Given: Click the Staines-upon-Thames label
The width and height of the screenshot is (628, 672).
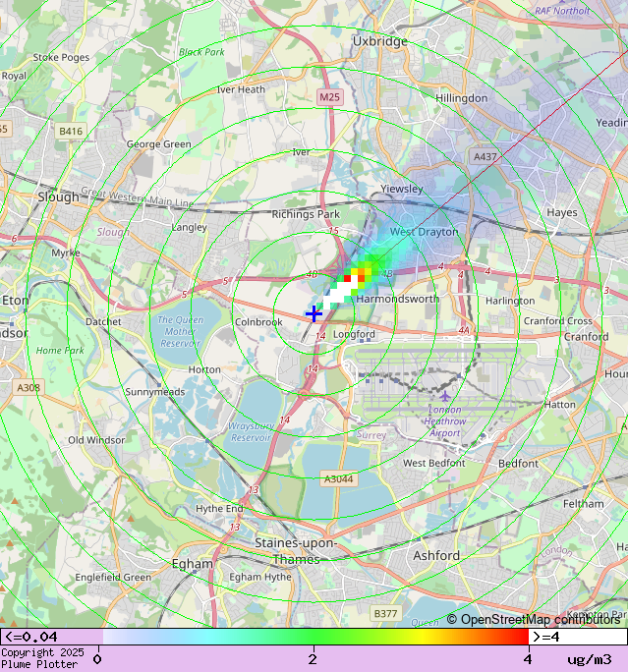Looking at the screenshot, I should (296, 551).
